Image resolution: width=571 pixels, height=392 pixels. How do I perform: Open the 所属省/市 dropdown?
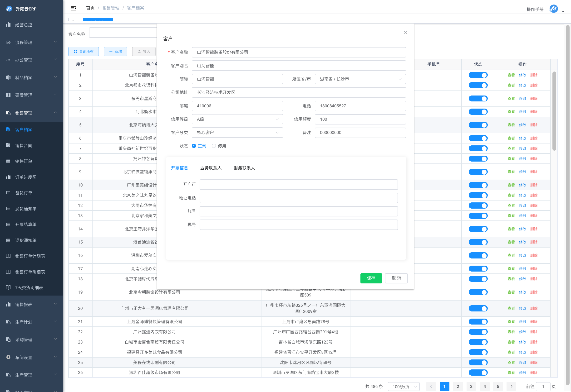360,79
